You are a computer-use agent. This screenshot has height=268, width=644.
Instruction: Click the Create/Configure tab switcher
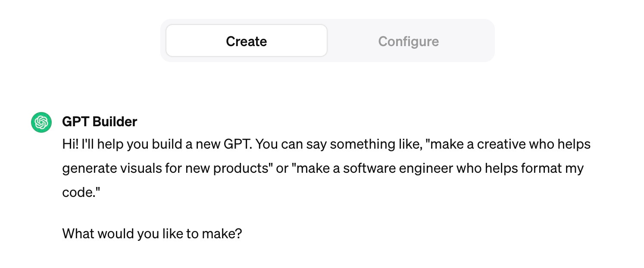(x=327, y=40)
